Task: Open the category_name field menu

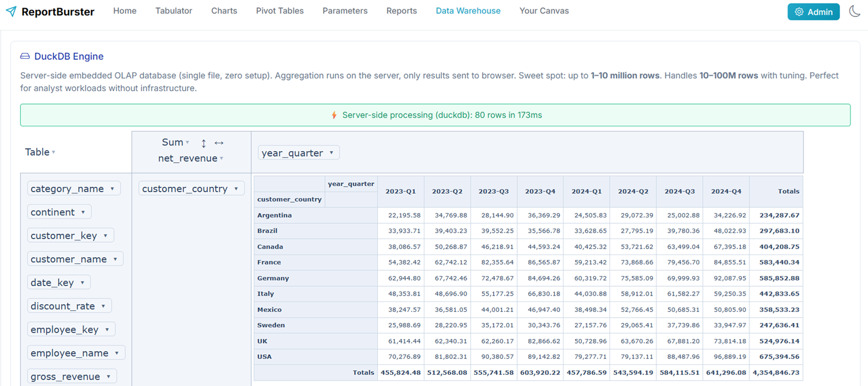Action: 112,188
